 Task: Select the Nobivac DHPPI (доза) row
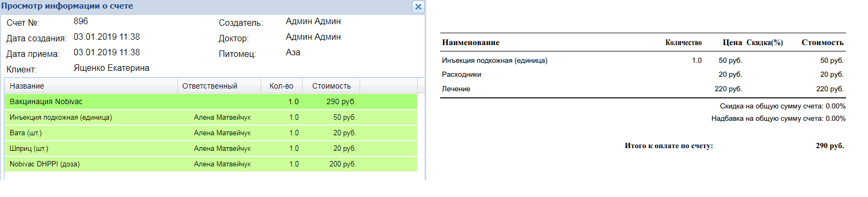tap(211, 164)
